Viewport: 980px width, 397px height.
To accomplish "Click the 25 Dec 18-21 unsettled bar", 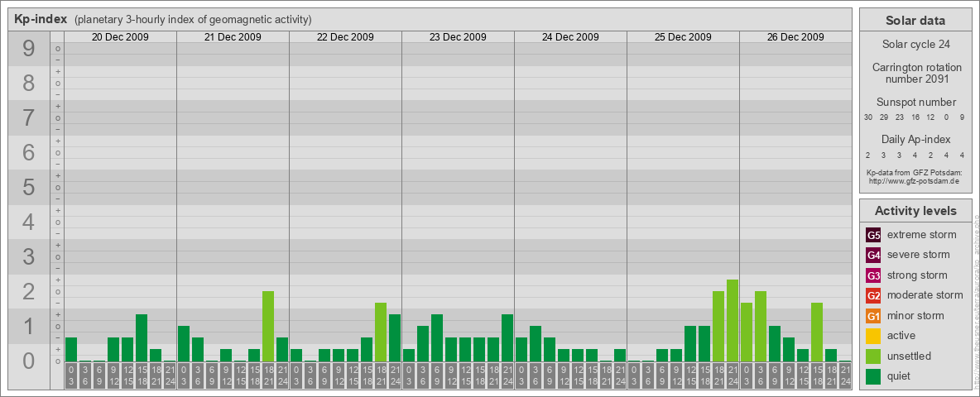I will coord(718,327).
